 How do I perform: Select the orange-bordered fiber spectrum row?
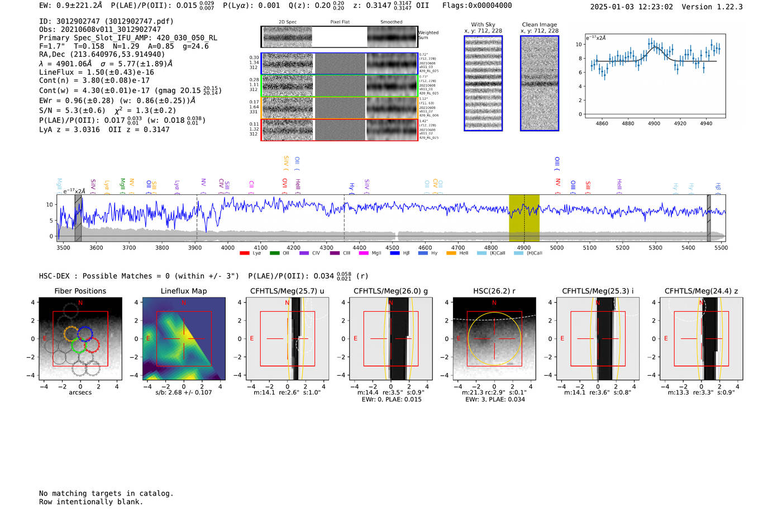pos(339,108)
